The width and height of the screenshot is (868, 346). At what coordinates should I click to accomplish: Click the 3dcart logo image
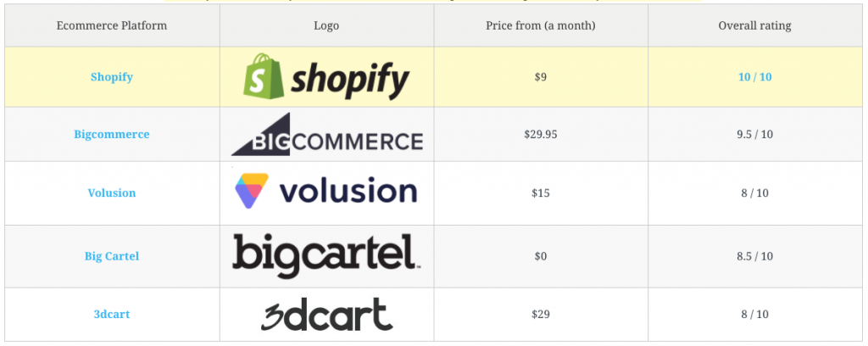point(326,315)
